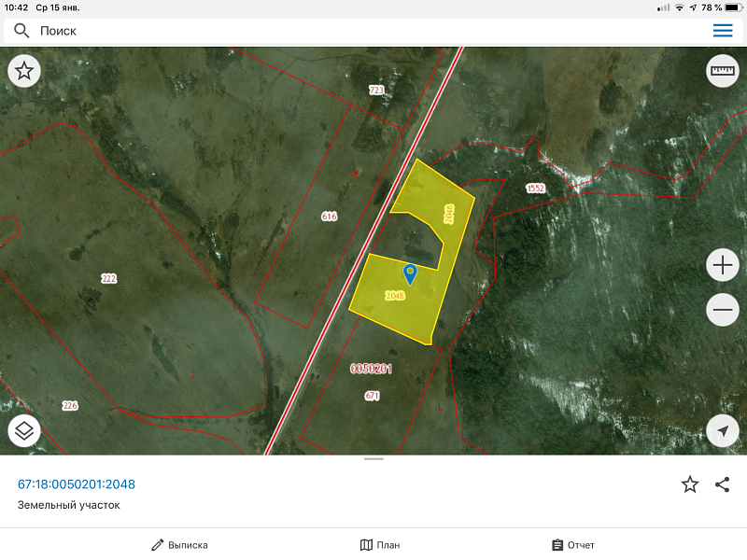Open the hamburger menu
The width and height of the screenshot is (747, 560).
(x=723, y=31)
